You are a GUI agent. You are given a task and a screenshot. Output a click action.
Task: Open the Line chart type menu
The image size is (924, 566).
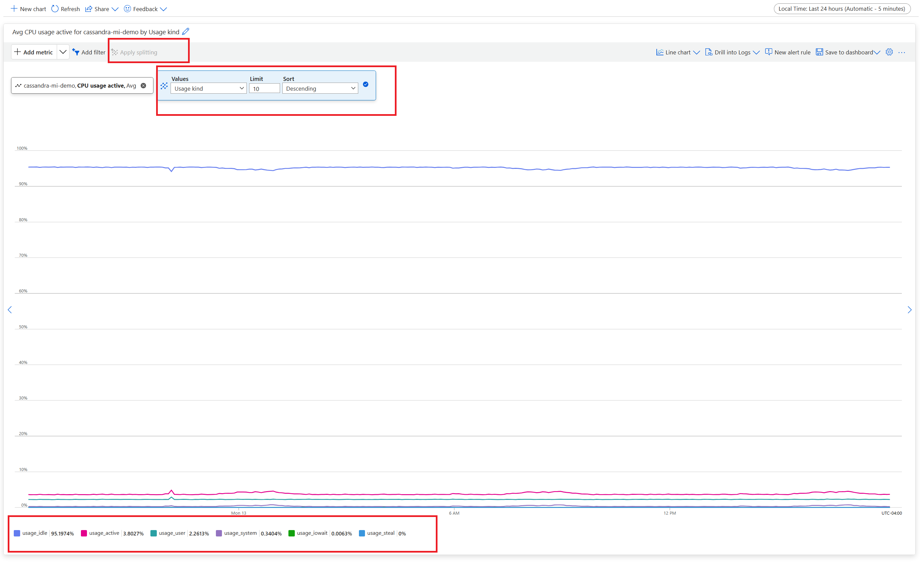pyautogui.click(x=678, y=52)
